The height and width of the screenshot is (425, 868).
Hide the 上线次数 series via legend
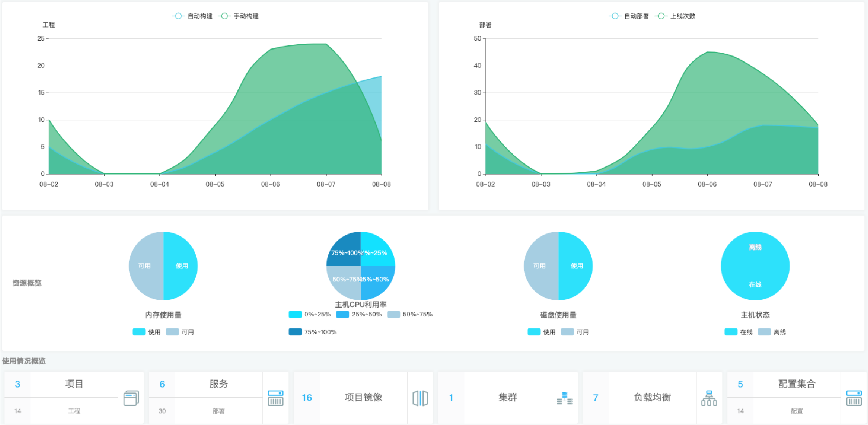click(675, 16)
